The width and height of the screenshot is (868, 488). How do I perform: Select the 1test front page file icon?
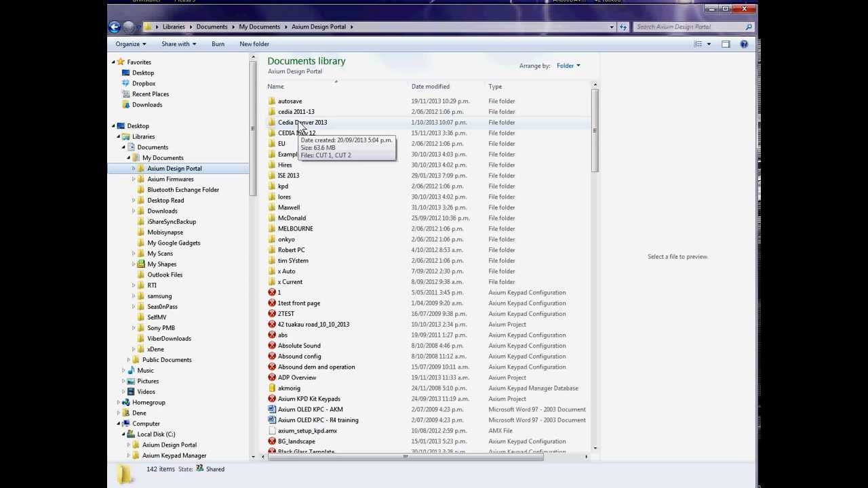tap(272, 303)
